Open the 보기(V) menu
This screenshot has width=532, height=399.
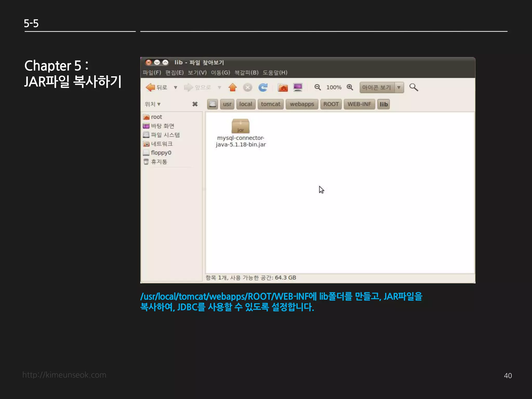pos(197,72)
